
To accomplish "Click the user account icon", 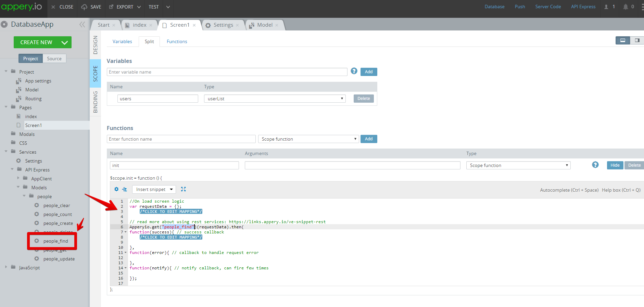I will [606, 7].
